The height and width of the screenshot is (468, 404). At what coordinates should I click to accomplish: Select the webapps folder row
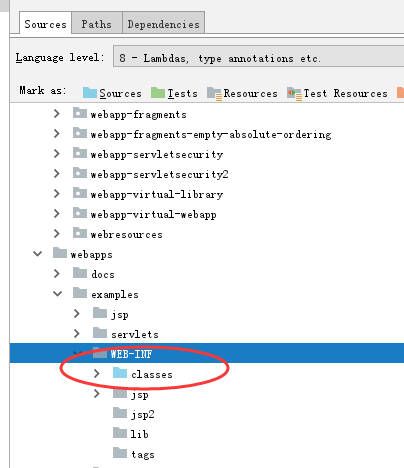[207, 254]
